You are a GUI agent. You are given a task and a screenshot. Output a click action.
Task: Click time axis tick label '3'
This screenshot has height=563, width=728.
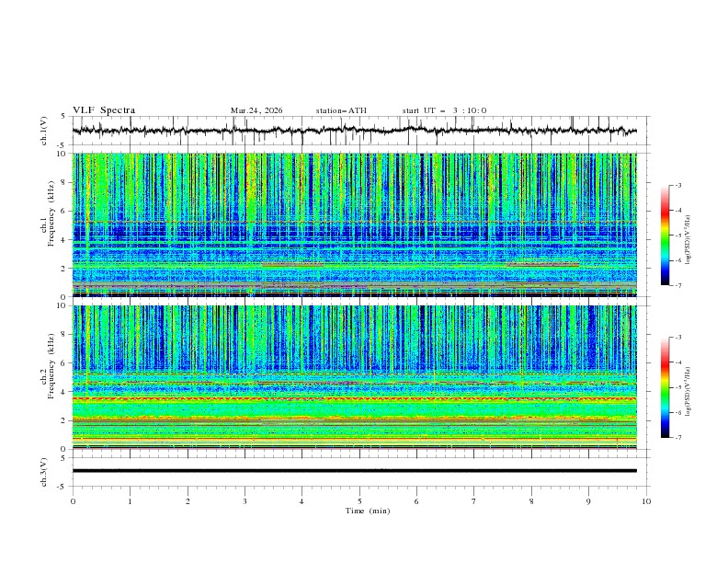coord(245,501)
